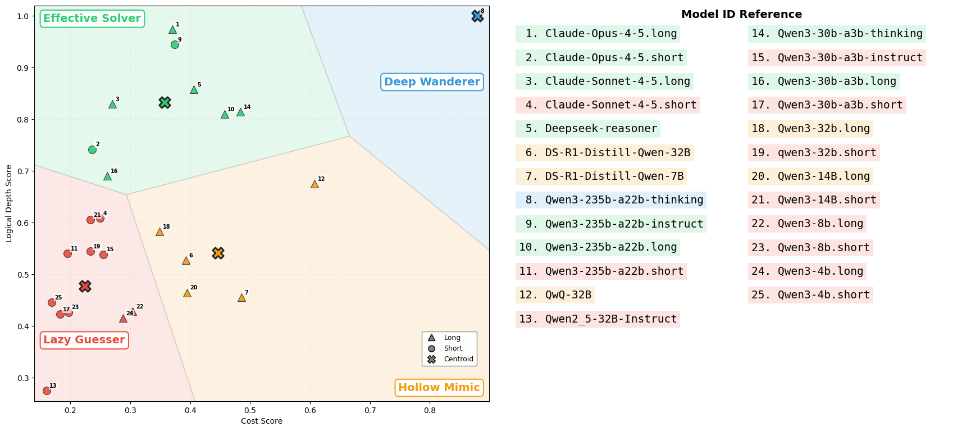Select reference entry '18. Qwen3-32b.long'

pos(811,129)
